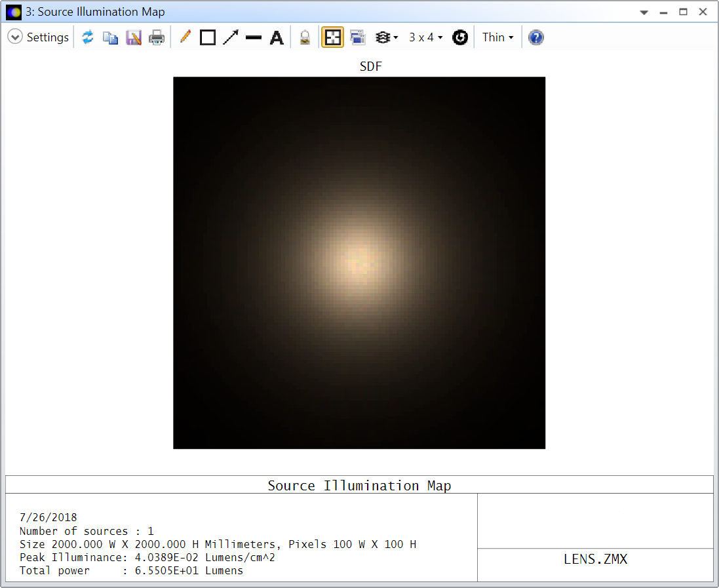This screenshot has height=588, width=719.
Task: Open the help question mark icon
Action: [536, 37]
